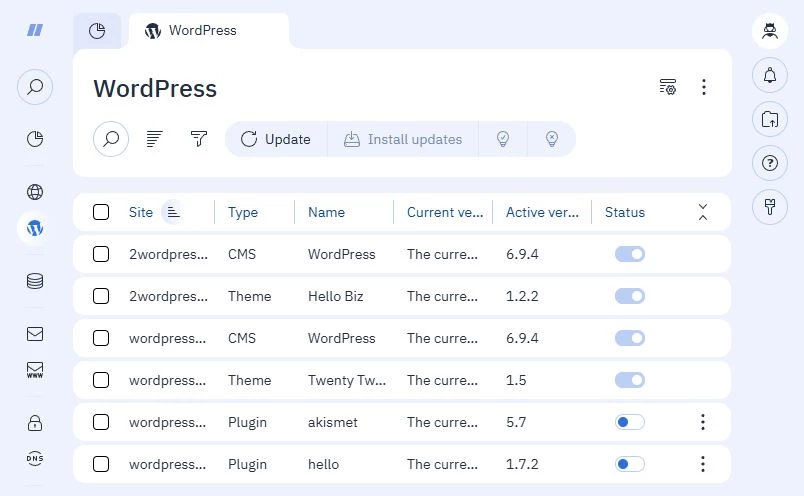Select the WordPress sidebar icon
This screenshot has height=496, width=804.
coord(35,228)
